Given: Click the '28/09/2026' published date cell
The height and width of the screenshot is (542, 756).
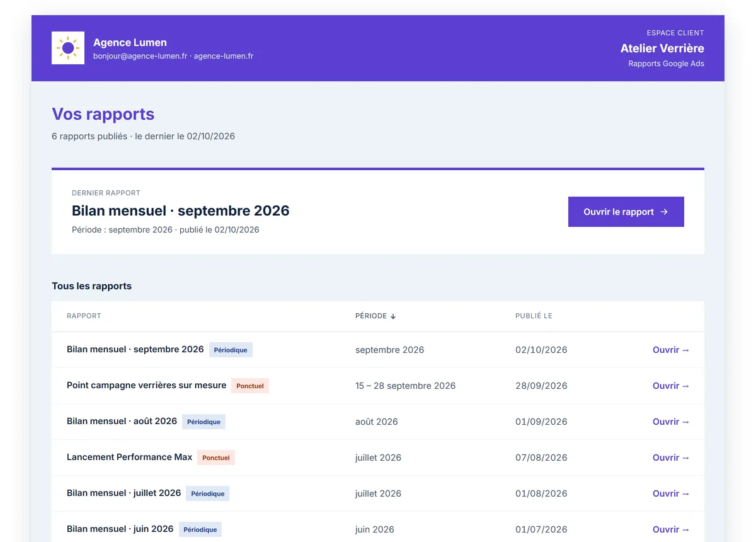Looking at the screenshot, I should (541, 386).
